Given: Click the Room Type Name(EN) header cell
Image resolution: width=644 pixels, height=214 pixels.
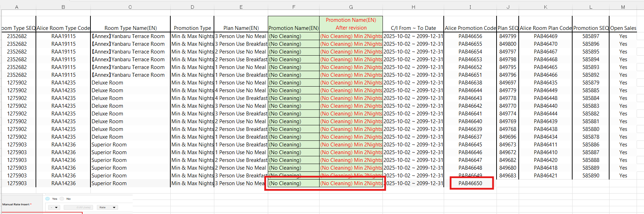Looking at the screenshot, I should [131, 24].
